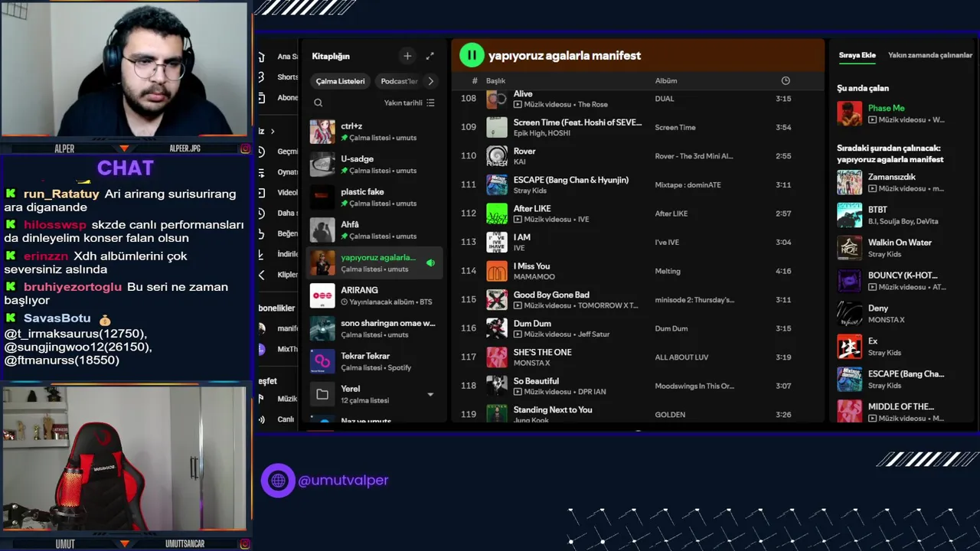Click the green K badge beside run_Ratatuy
Image resolution: width=980 pixels, height=551 pixels.
click(x=11, y=194)
